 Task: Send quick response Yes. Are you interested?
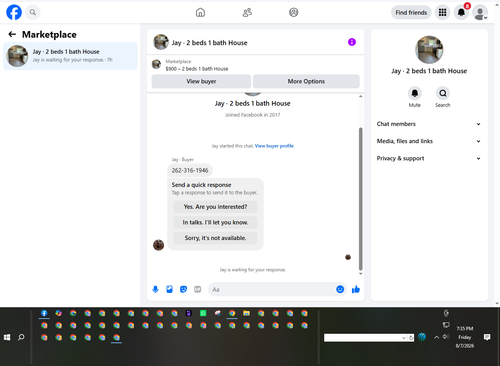click(215, 207)
